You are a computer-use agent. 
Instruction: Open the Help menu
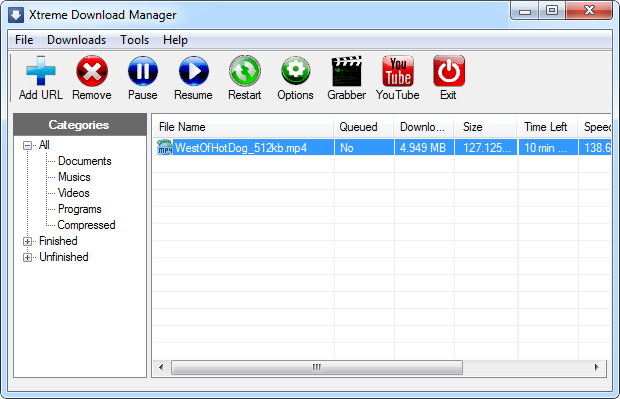click(175, 40)
